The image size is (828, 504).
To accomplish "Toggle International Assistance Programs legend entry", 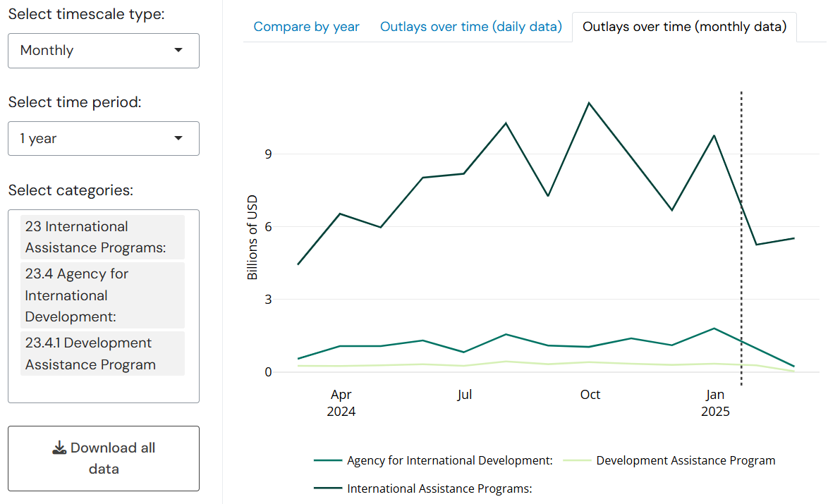I will point(439,488).
